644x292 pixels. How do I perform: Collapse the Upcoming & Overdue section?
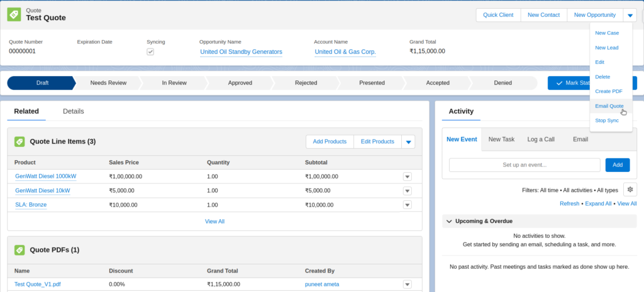pyautogui.click(x=449, y=221)
